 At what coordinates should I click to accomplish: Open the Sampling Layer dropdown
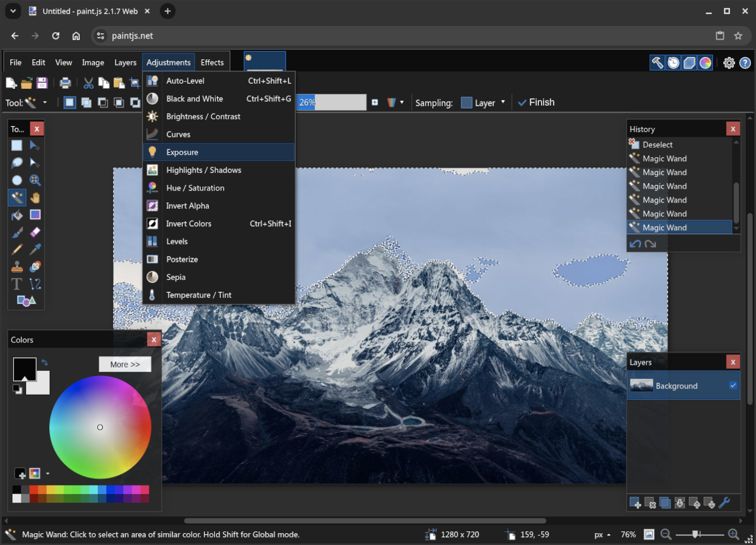coord(483,102)
